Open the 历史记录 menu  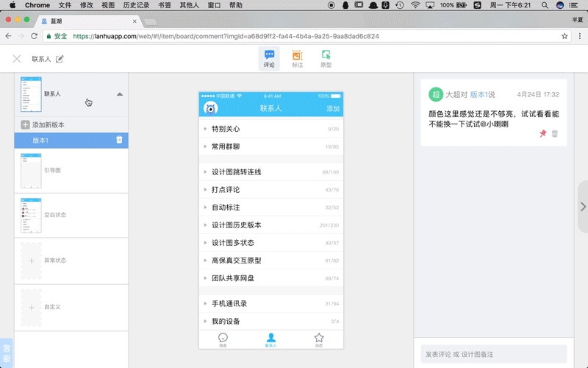[136, 5]
